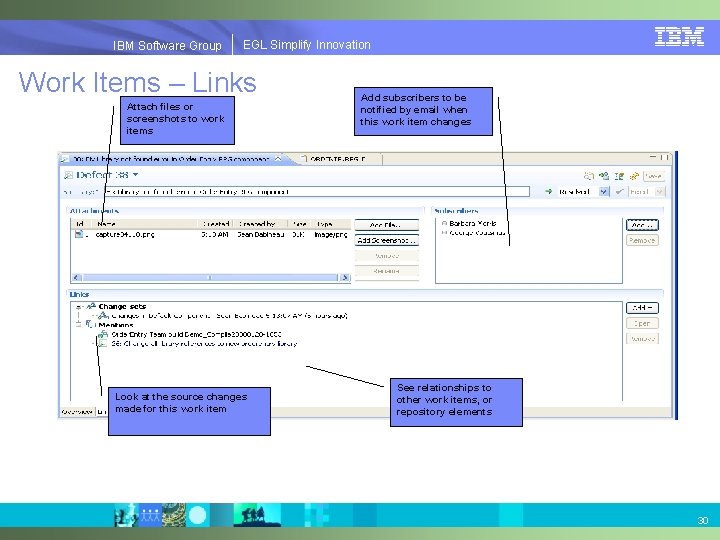Click the Remove button in Links section

point(642,338)
